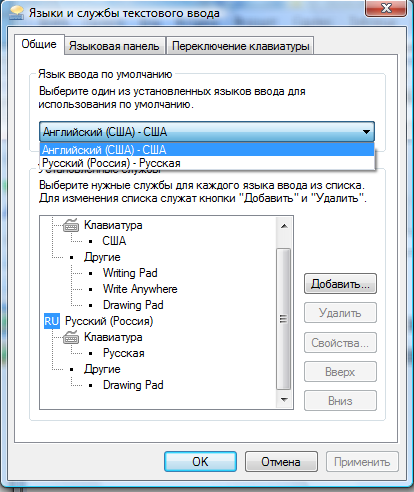Open Свойства... for selected service
Viewport: 414px width, 492px height.
340,342
